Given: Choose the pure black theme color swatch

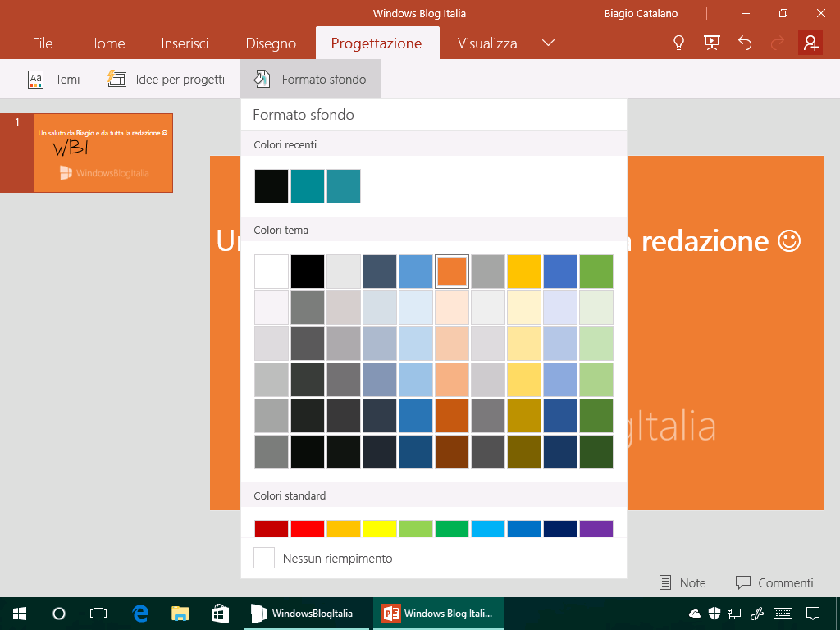Looking at the screenshot, I should (308, 271).
